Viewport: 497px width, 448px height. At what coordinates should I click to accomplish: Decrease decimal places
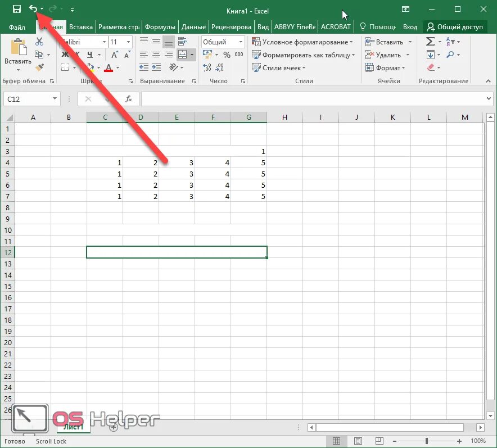coord(219,67)
